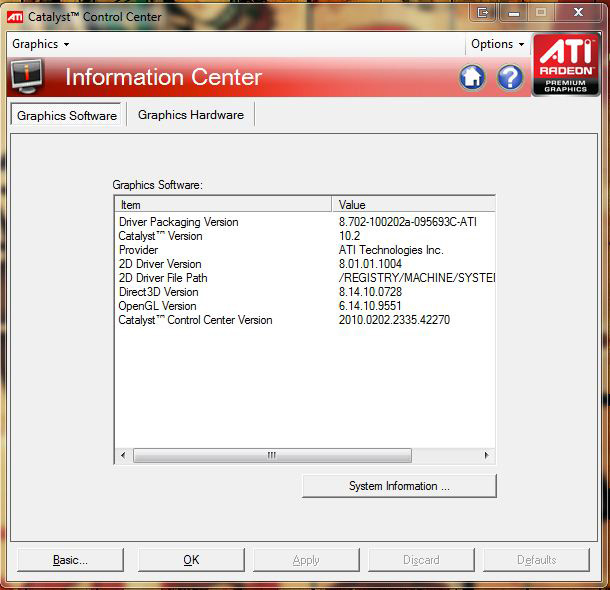This screenshot has width=610, height=590.
Task: Open the blue Help question mark icon
Action: click(510, 77)
